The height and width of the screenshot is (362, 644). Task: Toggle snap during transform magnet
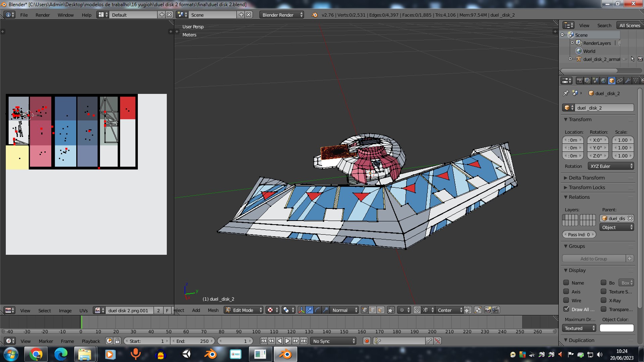[417, 310]
